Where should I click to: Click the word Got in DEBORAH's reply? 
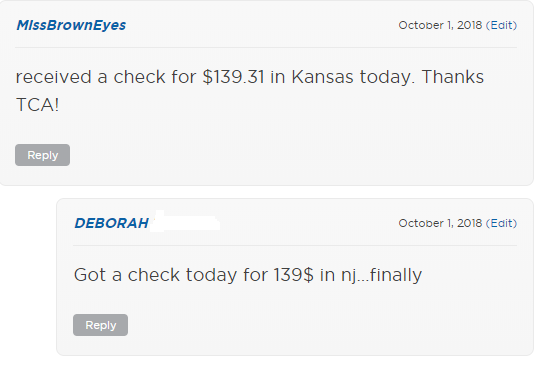(x=90, y=275)
